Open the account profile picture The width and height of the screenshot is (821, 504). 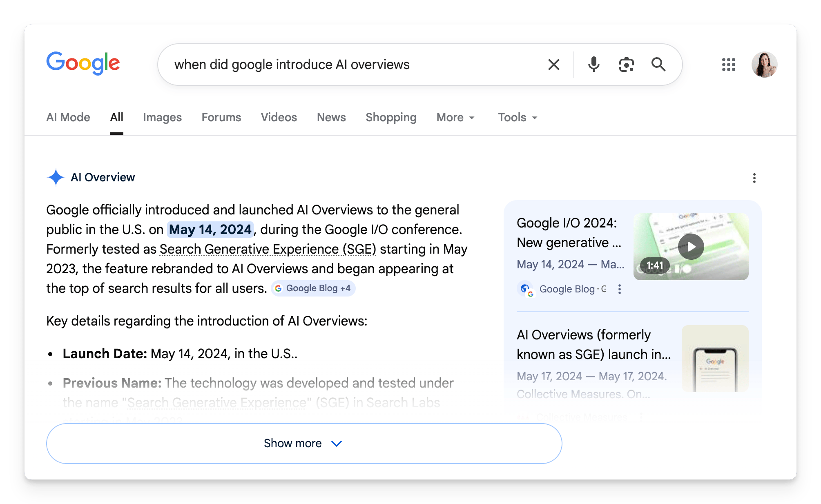[764, 65]
